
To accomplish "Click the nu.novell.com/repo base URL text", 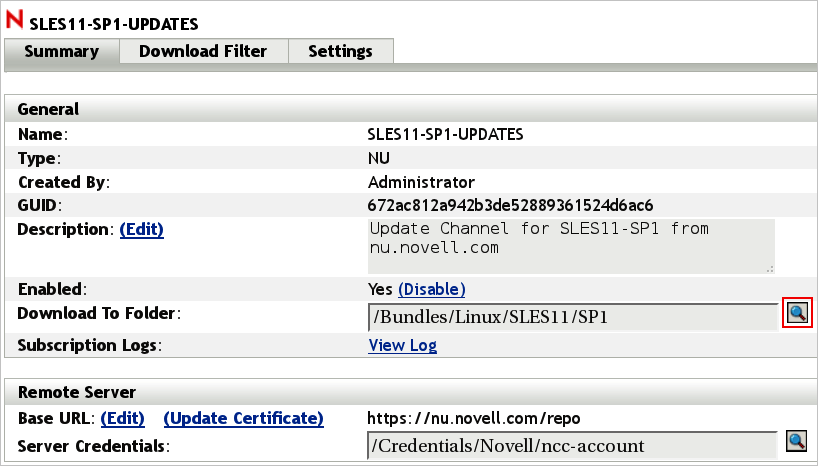I will [x=473, y=418].
